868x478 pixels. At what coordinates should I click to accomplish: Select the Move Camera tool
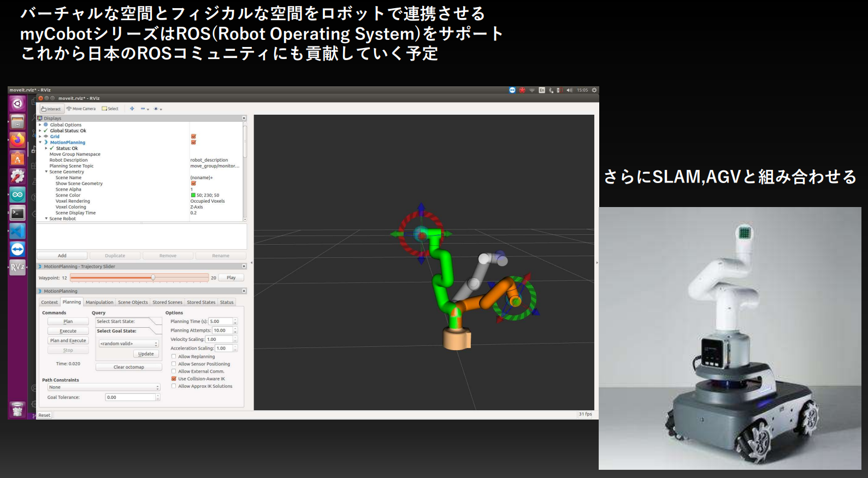pyautogui.click(x=81, y=109)
